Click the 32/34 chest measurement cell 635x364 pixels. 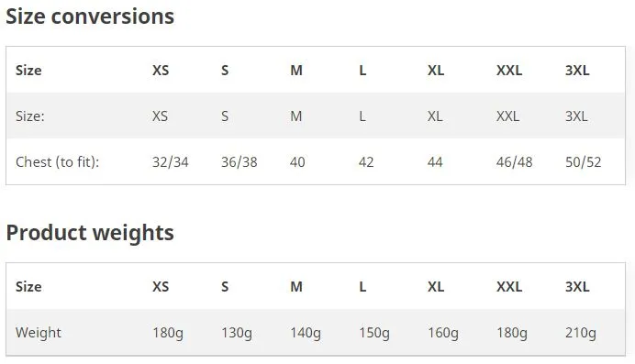coord(171,162)
